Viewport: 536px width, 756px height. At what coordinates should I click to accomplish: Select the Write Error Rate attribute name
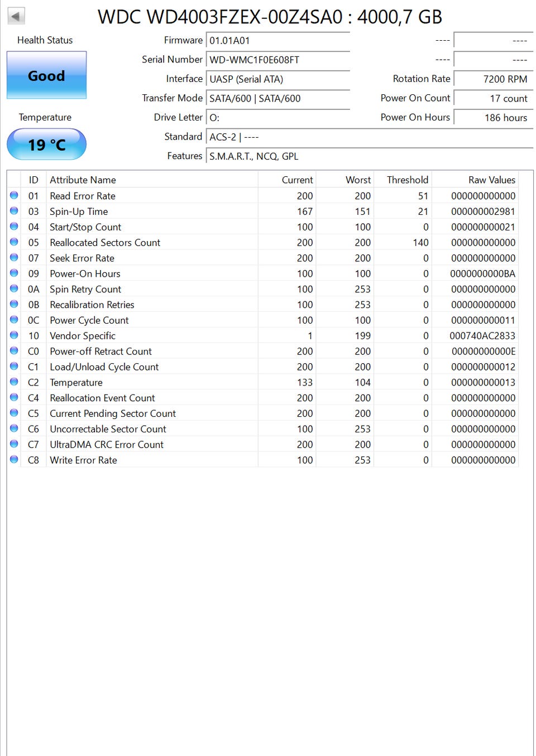[x=83, y=460]
